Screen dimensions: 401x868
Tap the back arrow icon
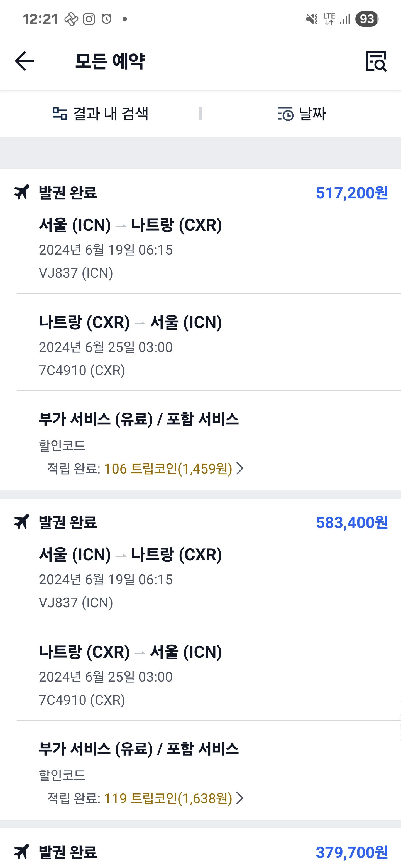point(24,61)
